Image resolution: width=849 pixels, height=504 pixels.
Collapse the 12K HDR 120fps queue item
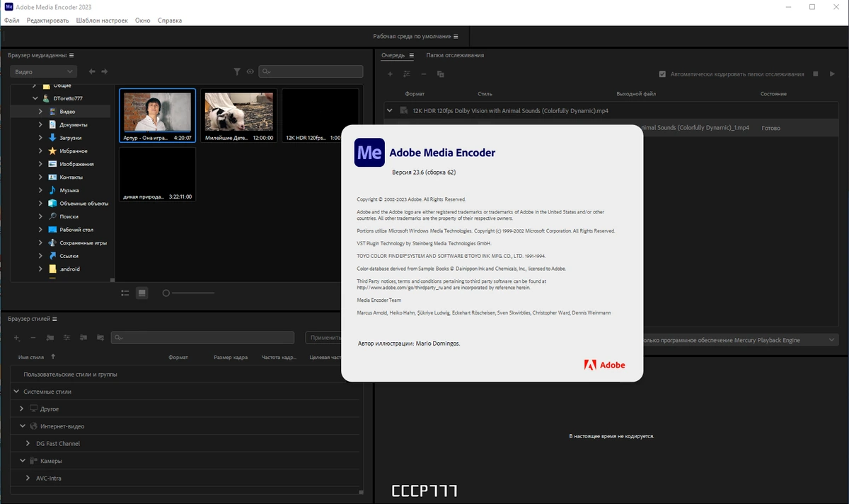point(389,110)
